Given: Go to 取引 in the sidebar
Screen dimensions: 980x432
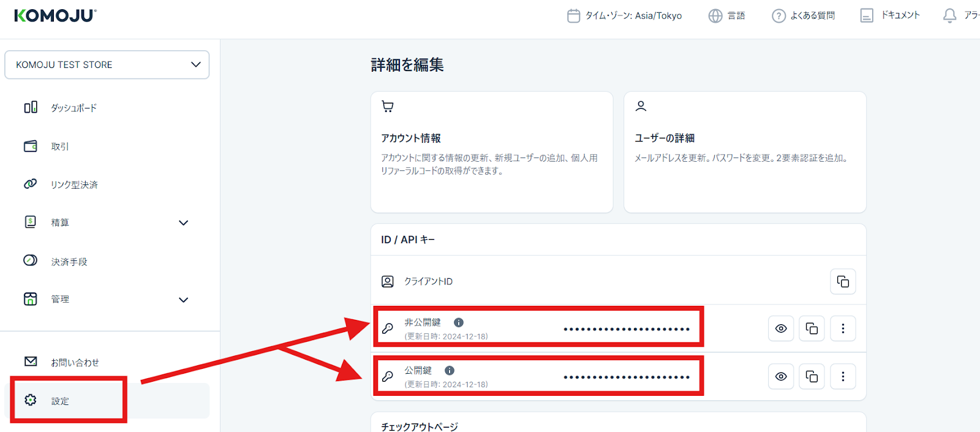Looking at the screenshot, I should pyautogui.click(x=60, y=146).
